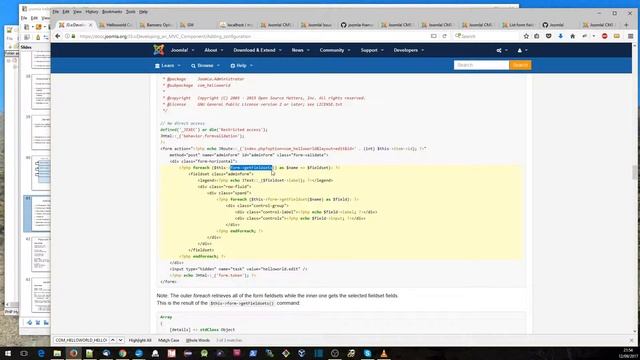Open the Learn dropdown
640x360 pixels.
click(168, 65)
